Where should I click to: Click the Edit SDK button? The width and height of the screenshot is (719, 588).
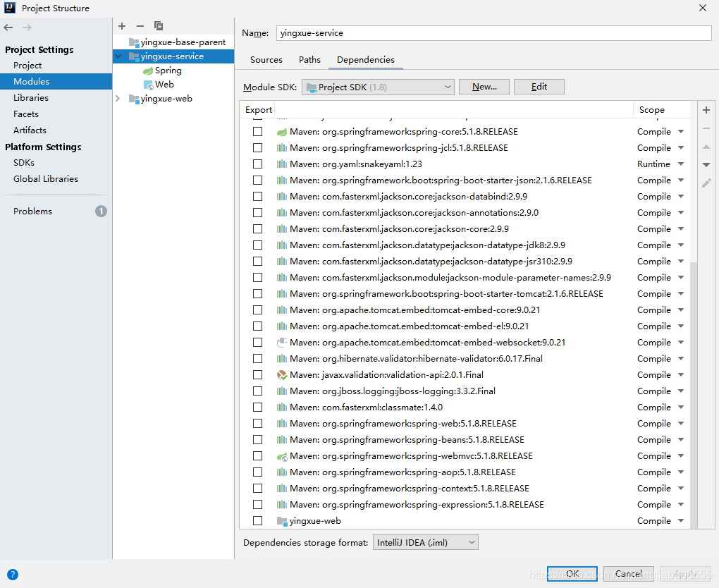point(539,87)
